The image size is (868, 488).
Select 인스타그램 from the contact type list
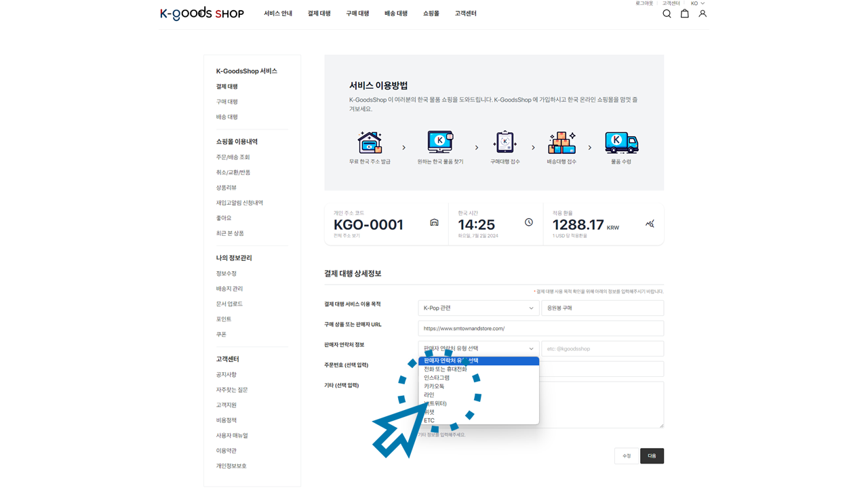[437, 378]
